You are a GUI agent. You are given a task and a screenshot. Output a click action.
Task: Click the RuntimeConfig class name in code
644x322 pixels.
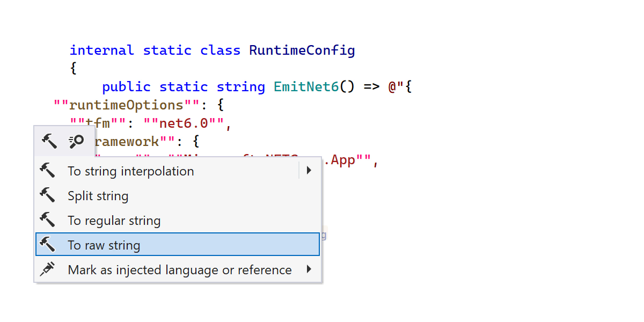[302, 50]
